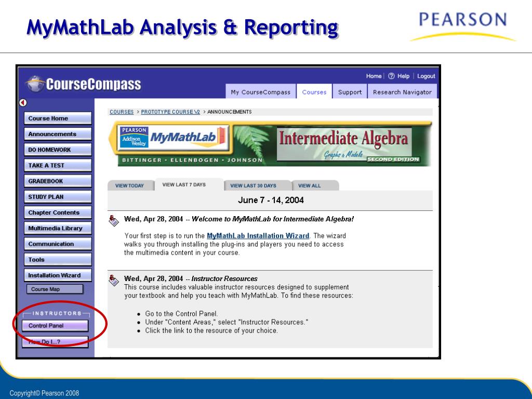This screenshot has height=399, width=532.
Task: Click the Welcome to MyMathLab announcement icon
Action: click(x=114, y=220)
